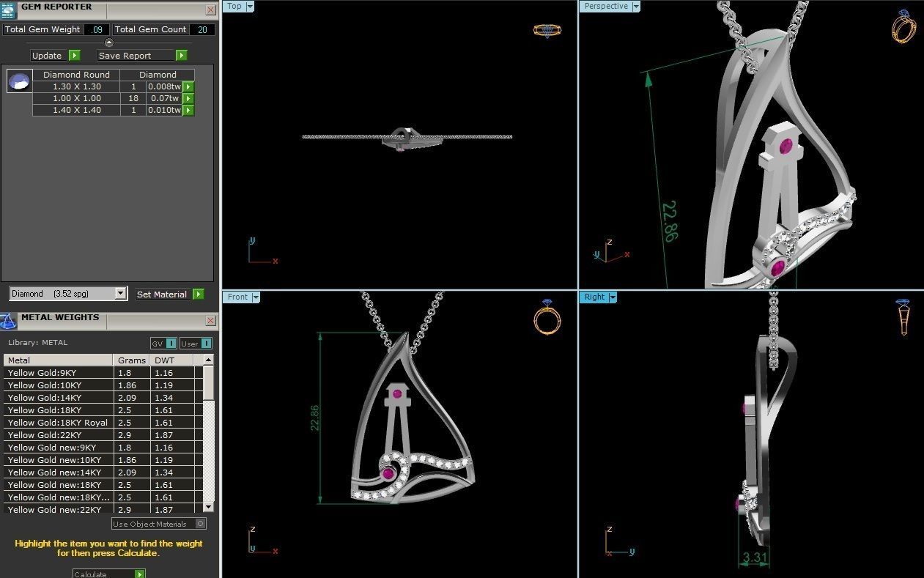
Task: Click the 1.00 X 1.00 gem size cell
Action: pos(76,98)
